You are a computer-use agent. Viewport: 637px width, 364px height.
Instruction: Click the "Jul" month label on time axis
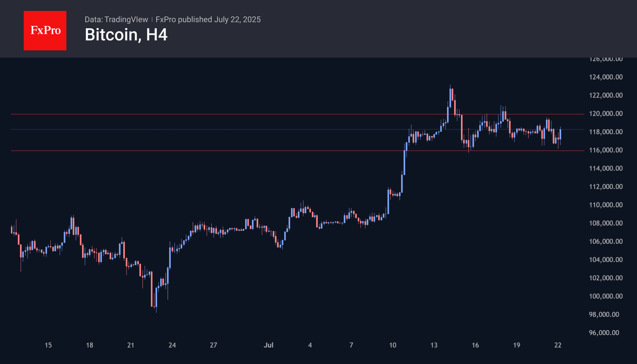pos(269,345)
